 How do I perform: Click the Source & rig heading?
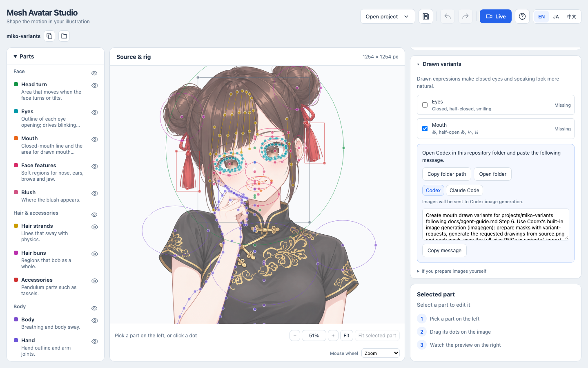134,57
